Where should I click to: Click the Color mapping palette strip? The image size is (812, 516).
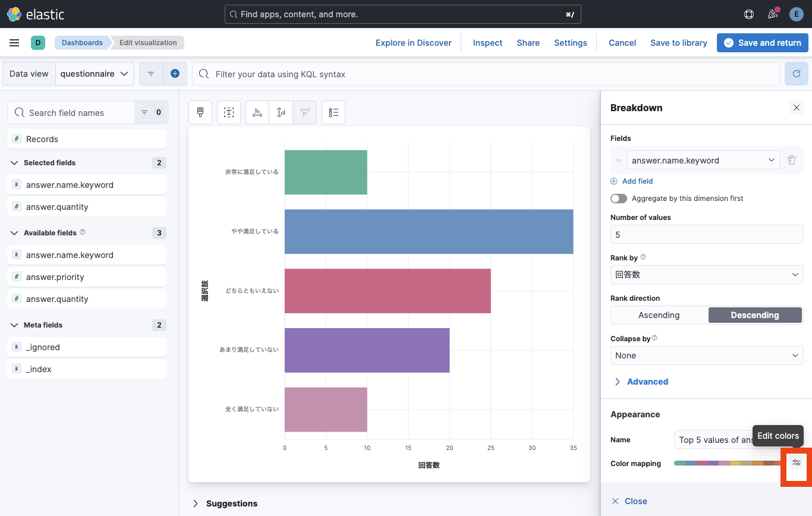click(x=729, y=463)
